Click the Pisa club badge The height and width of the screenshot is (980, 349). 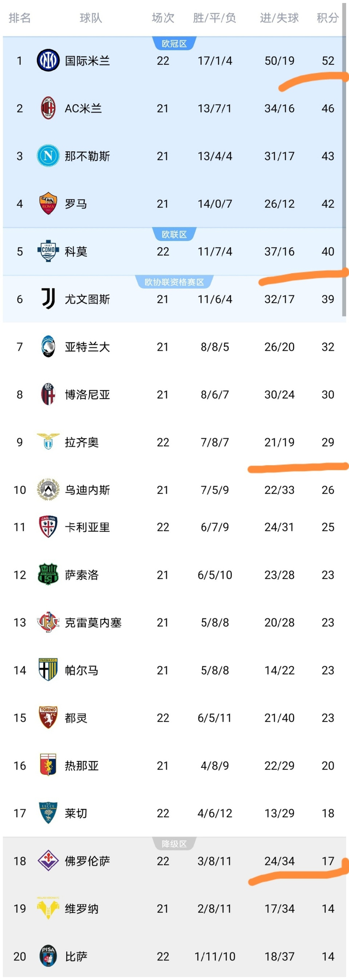[x=48, y=956]
